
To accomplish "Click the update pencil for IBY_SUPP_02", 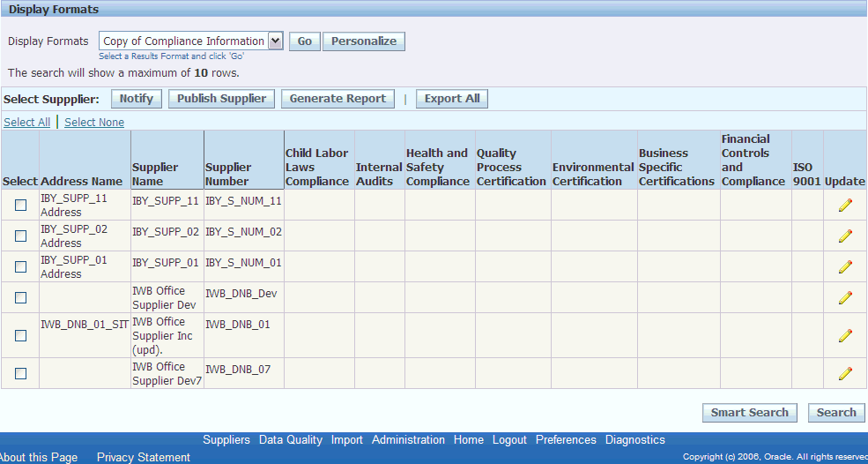I will click(845, 236).
